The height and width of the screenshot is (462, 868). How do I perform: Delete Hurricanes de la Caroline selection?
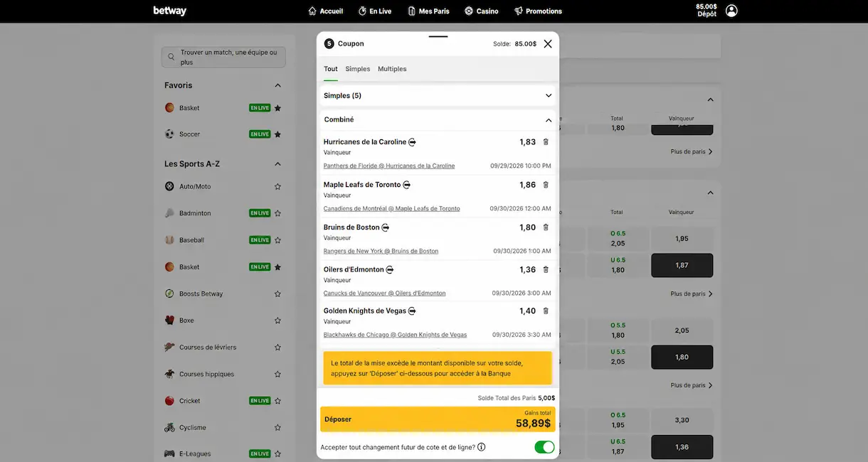point(546,142)
